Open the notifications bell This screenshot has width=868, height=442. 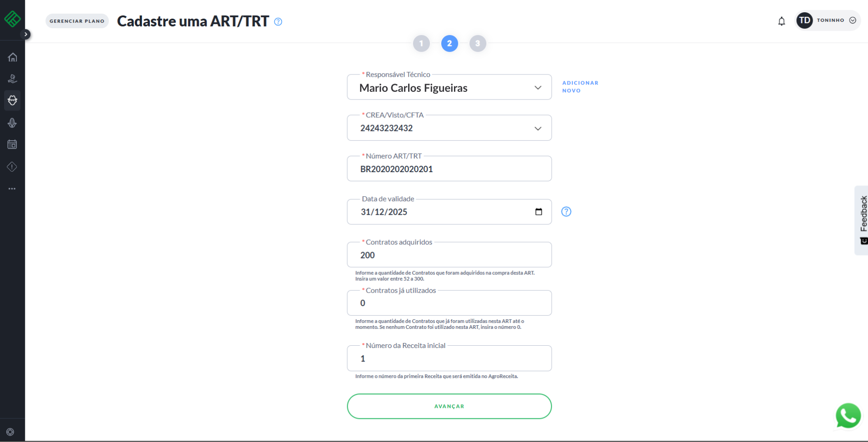(781, 21)
